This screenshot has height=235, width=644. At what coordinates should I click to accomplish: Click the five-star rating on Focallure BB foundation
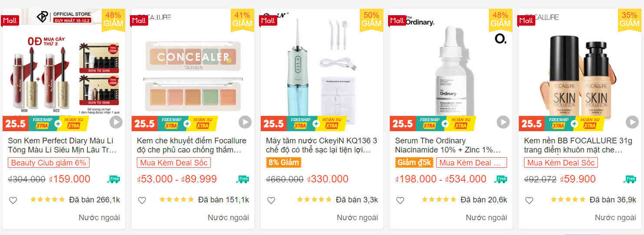[x=568, y=199]
